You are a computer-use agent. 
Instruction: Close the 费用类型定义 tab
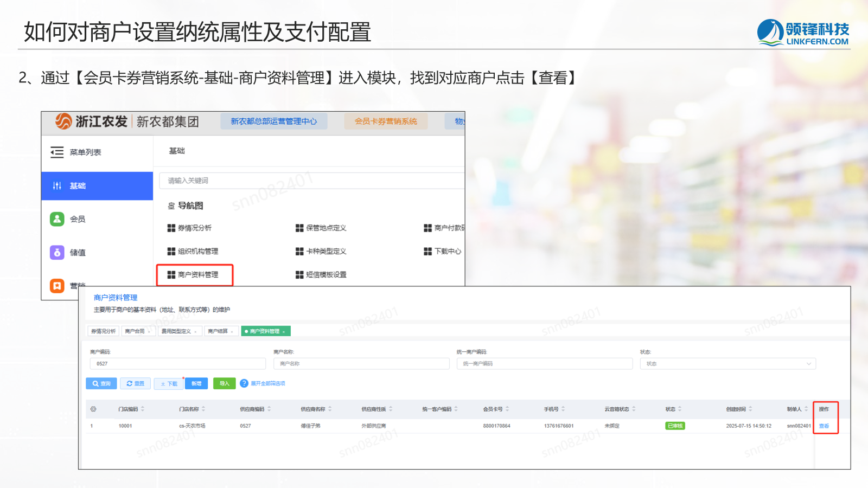pos(196,332)
